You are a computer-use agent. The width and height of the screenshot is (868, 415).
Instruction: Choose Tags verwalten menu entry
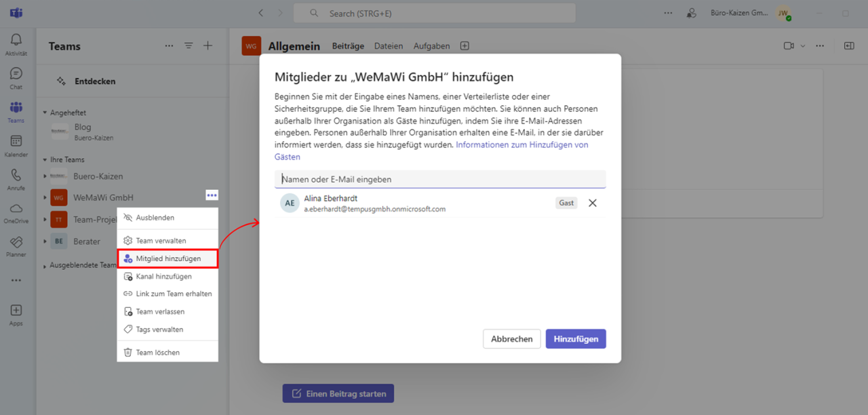tap(167, 329)
